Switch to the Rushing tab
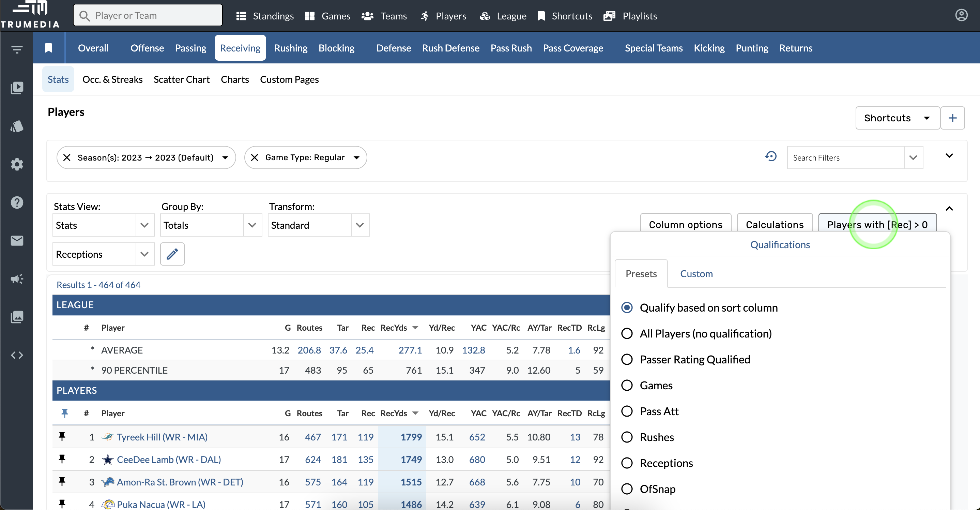The height and width of the screenshot is (510, 980). pos(291,48)
